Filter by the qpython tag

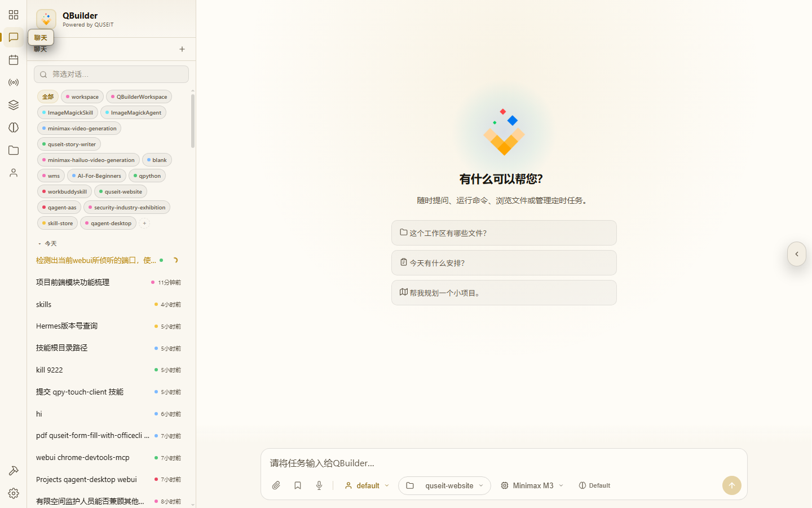point(147,176)
